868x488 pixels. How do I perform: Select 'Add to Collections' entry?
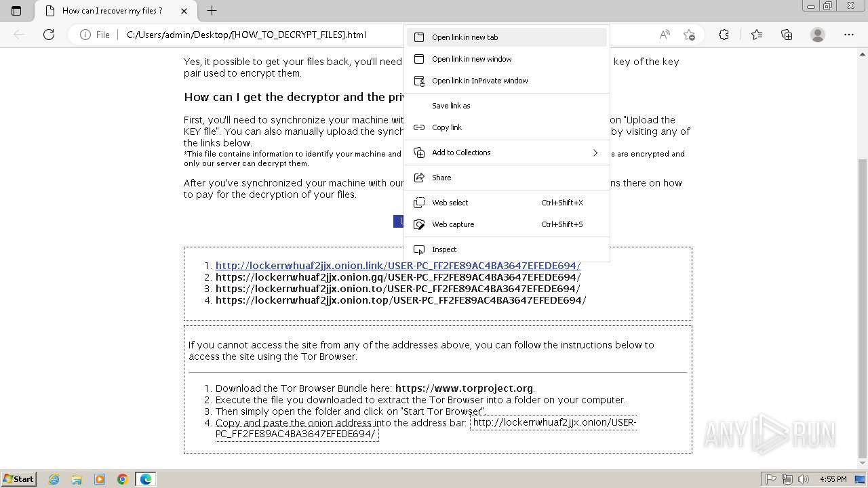[507, 152]
